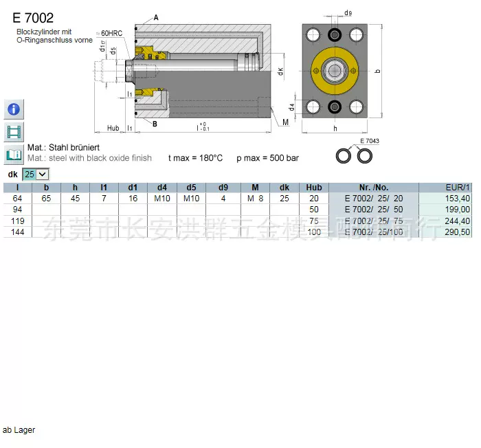Select part number E 7002/ 25/ 20
The image size is (481, 448).
click(374, 198)
